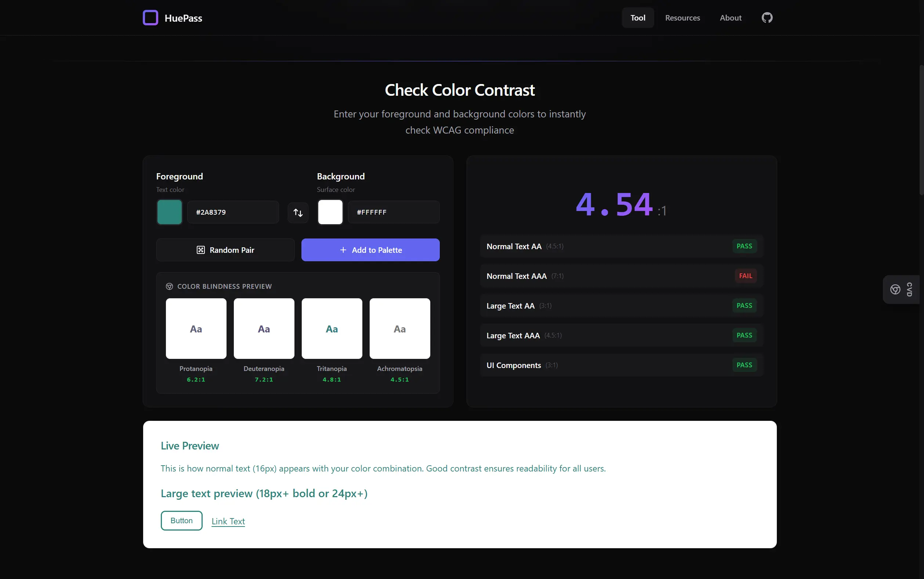The image size is (924, 579).
Task: Open the teal foreground color swatch
Action: (x=169, y=212)
